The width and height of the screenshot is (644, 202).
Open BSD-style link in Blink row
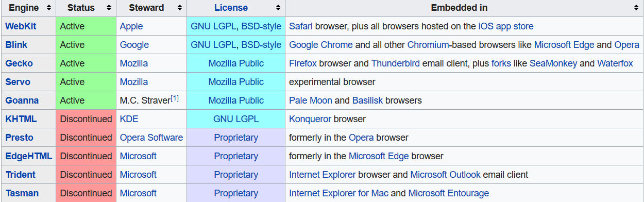pyautogui.click(x=261, y=45)
